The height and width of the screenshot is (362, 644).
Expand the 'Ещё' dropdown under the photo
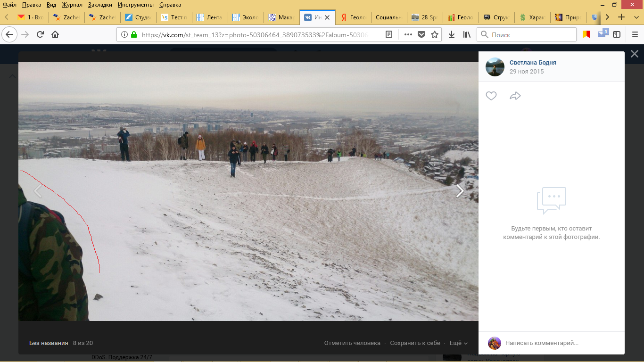click(458, 343)
